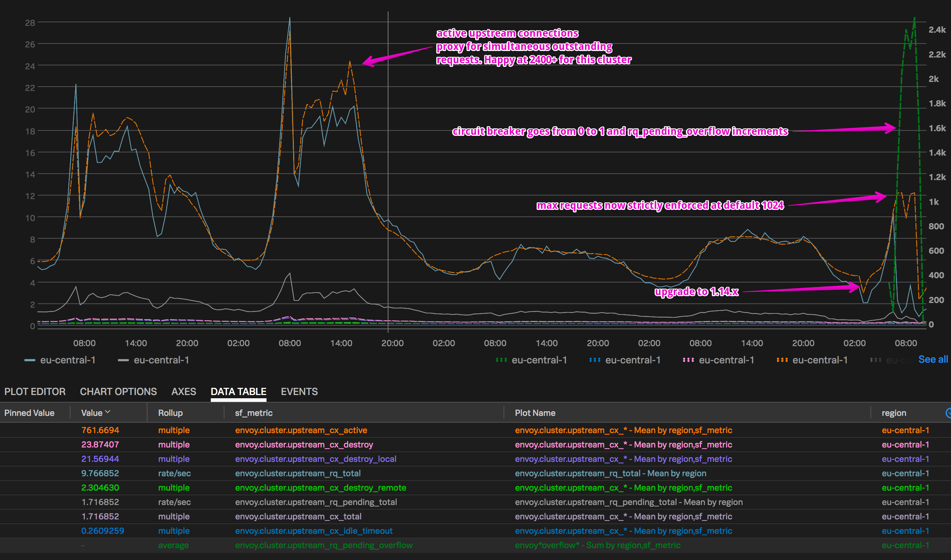Click the blue dashed eu-central-1 legend icon
The height and width of the screenshot is (560, 951).
point(596,360)
